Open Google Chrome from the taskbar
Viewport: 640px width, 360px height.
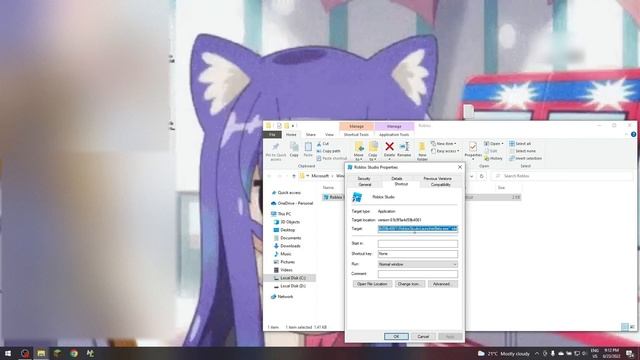73,353
